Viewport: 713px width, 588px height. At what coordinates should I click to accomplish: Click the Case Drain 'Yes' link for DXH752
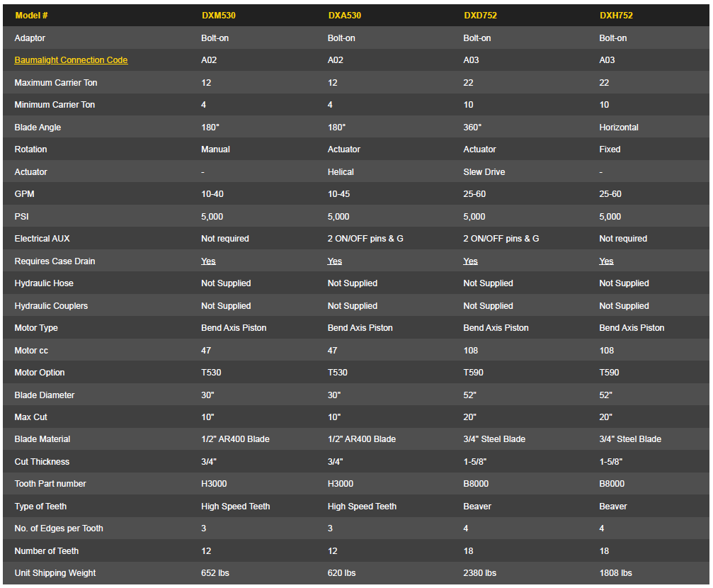(606, 261)
